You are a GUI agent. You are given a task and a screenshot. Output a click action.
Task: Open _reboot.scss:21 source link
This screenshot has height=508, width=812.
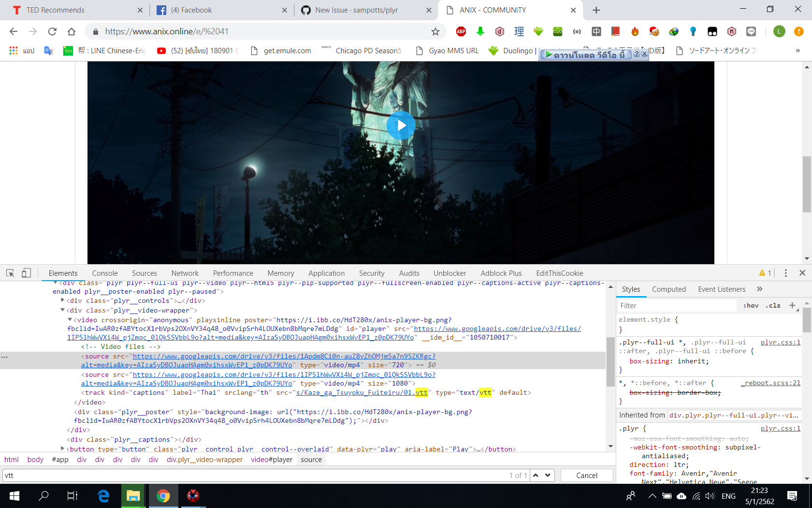[770, 383]
